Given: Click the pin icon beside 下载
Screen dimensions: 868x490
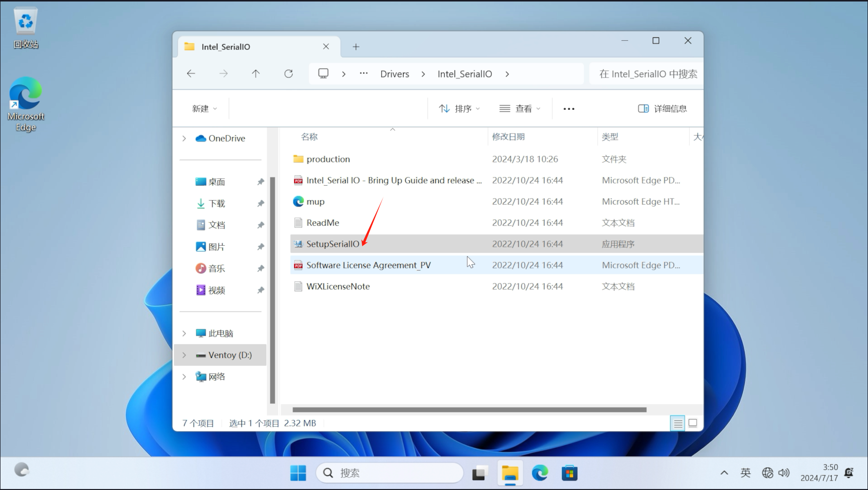Looking at the screenshot, I should click(x=260, y=204).
